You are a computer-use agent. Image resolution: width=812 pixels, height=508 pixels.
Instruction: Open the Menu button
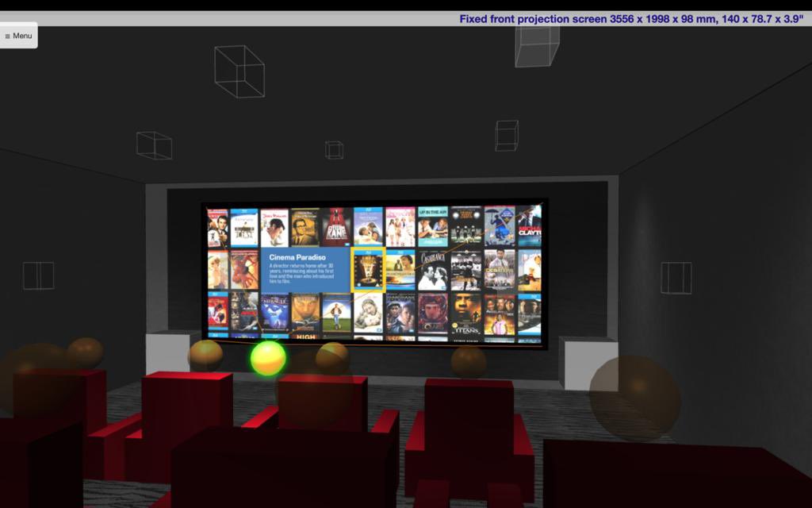pyautogui.click(x=19, y=36)
